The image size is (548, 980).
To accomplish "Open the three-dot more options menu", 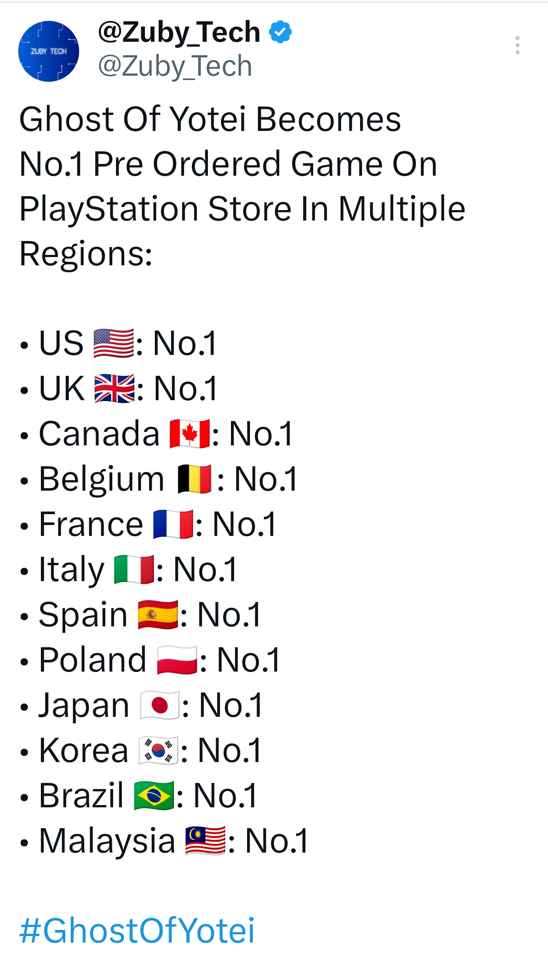I will [517, 45].
